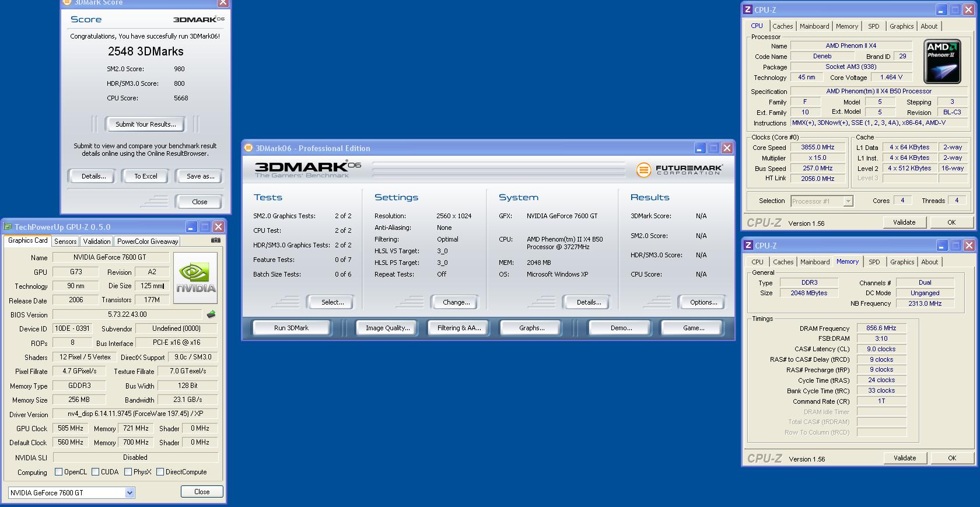Toggle the CUDA checkbox
This screenshot has width=980, height=507.
click(x=95, y=472)
